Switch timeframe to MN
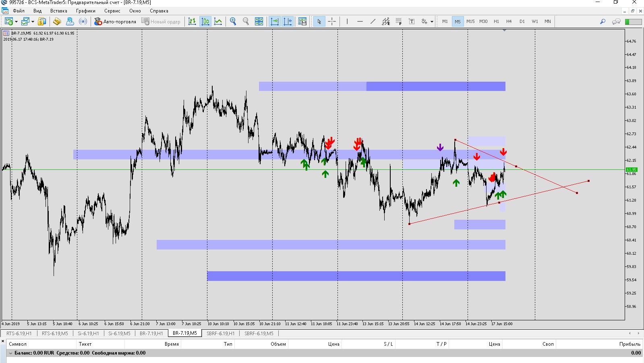 tap(548, 21)
